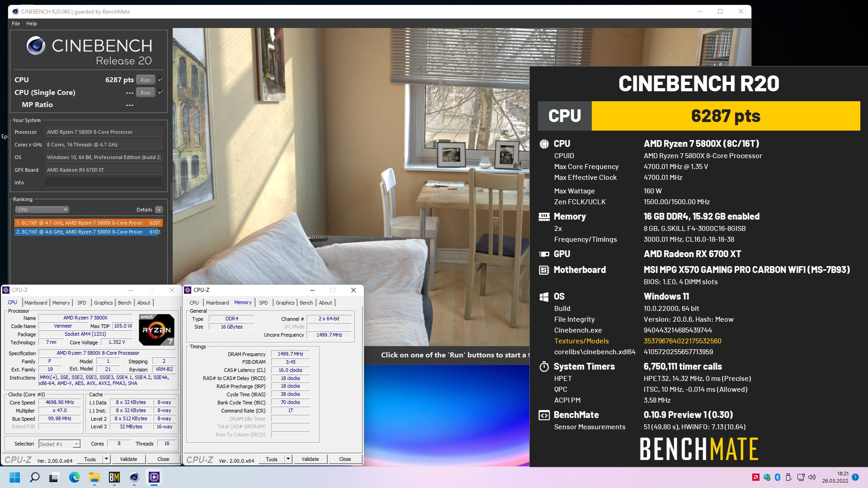Screen dimensions: 868x488
Task: Click the Info input field in Cinebench
Action: point(104,183)
